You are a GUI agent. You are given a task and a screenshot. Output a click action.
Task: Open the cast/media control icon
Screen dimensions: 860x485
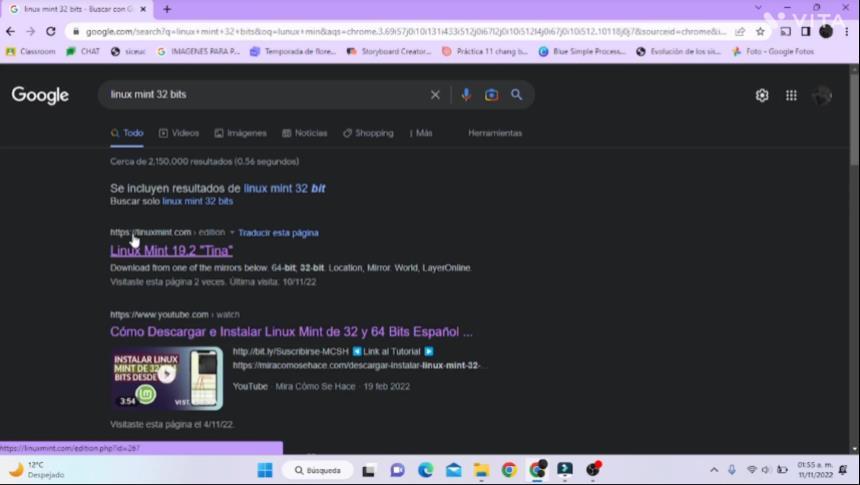[x=785, y=32]
